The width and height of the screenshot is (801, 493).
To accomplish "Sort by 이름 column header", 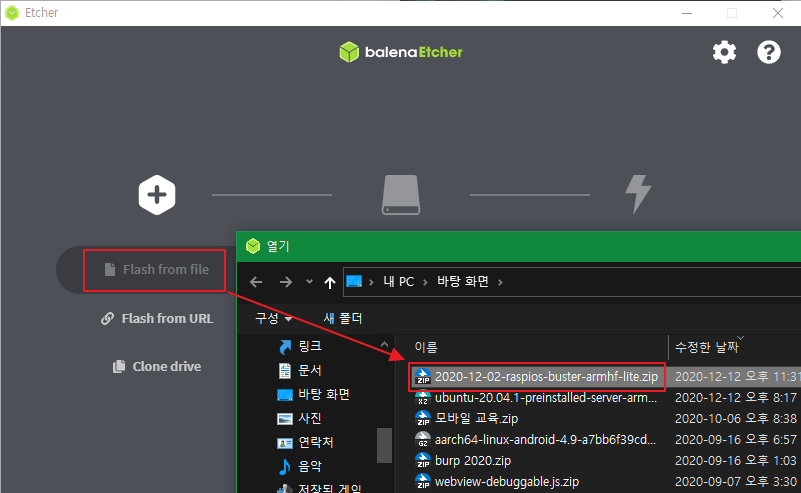I will [426, 347].
